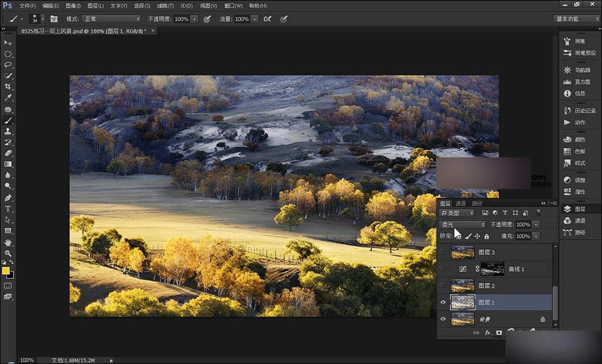This screenshot has width=602, height=364.
Task: Select the Crop tool
Action: [x=8, y=86]
